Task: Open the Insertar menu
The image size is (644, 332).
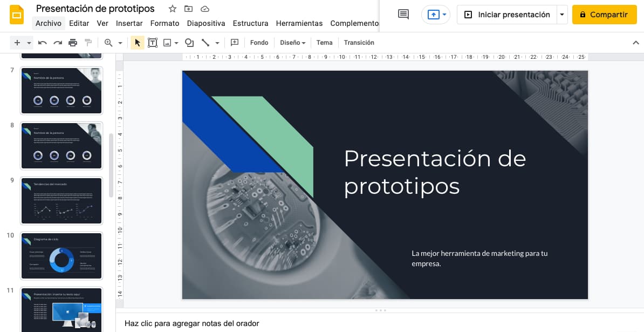Action: click(129, 23)
